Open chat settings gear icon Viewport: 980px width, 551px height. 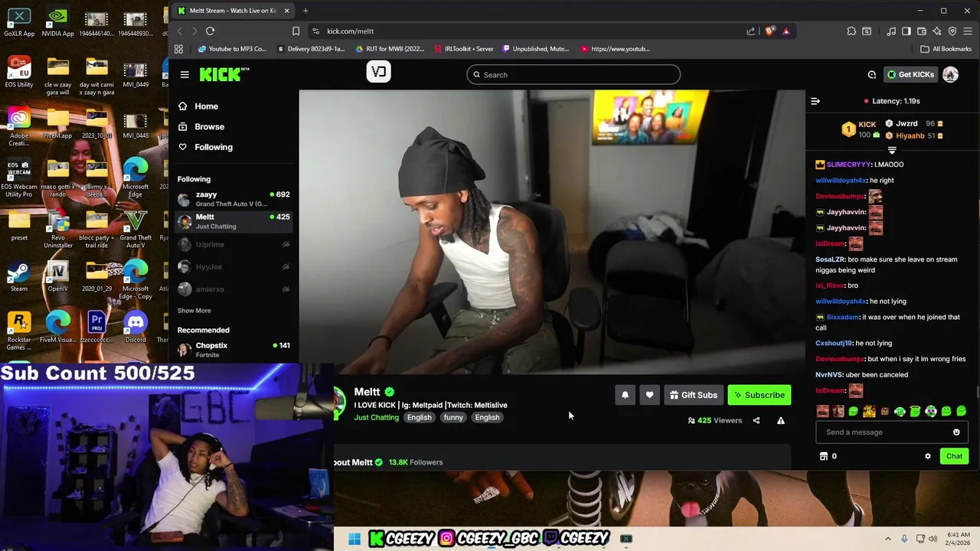tap(928, 456)
